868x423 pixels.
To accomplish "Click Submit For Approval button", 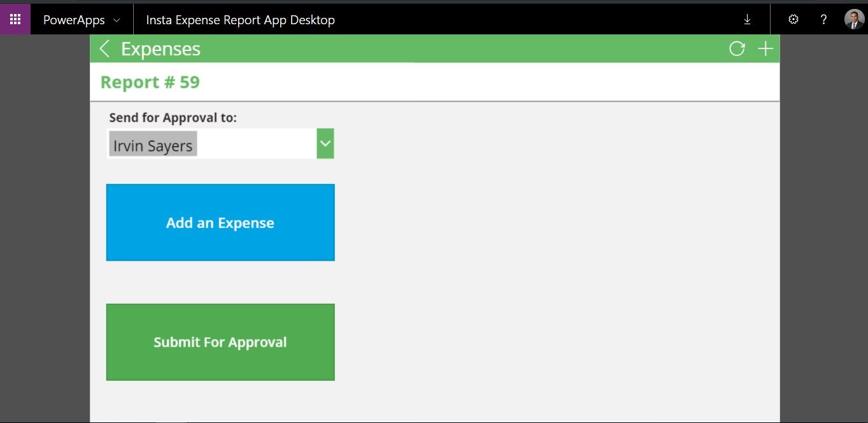I will click(x=220, y=342).
